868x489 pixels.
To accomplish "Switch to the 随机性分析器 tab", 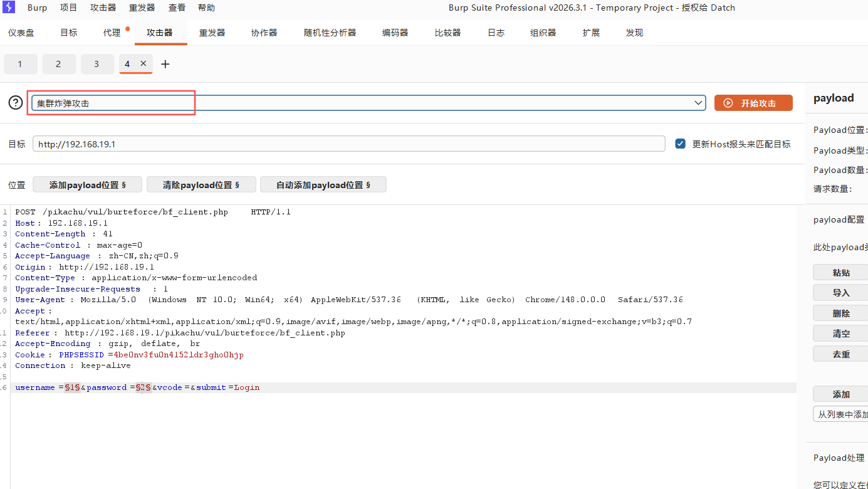I will point(330,33).
